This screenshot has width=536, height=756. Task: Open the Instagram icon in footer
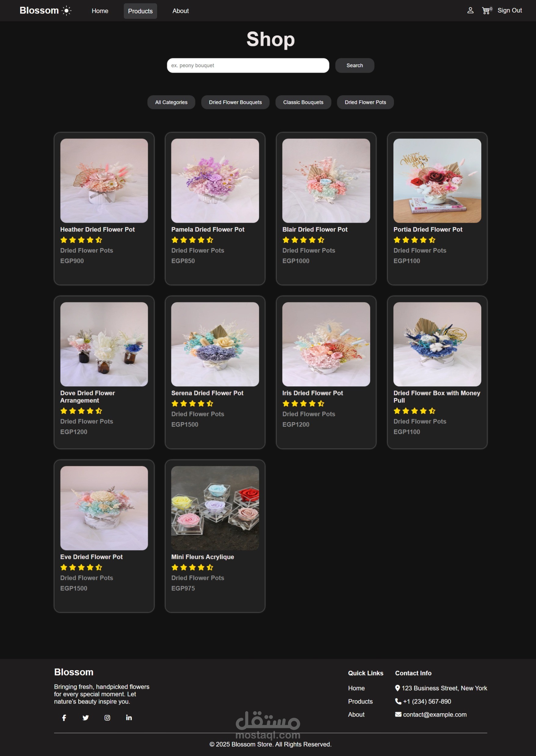107,718
